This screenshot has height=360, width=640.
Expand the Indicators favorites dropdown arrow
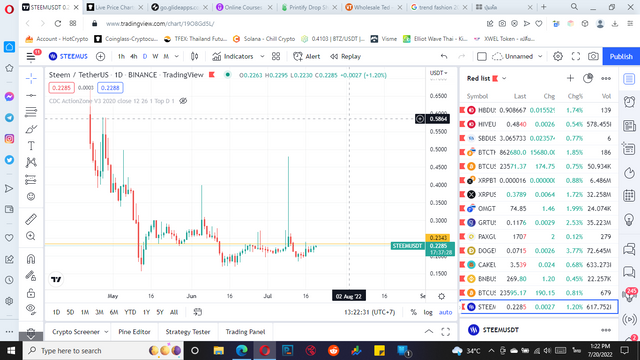(x=262, y=56)
